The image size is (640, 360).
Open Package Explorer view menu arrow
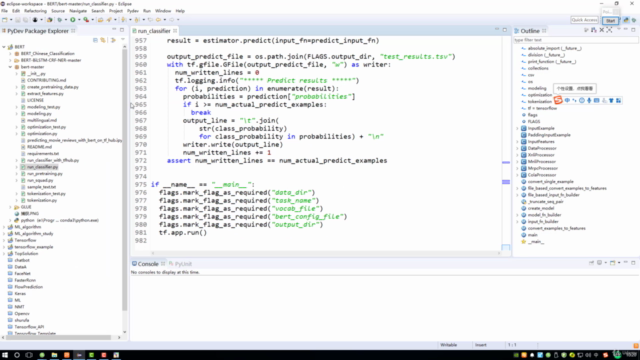[x=122, y=40]
